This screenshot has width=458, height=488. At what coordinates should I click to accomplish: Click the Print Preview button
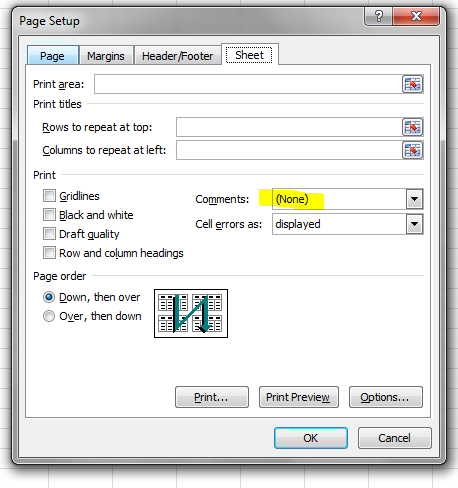[x=299, y=397]
